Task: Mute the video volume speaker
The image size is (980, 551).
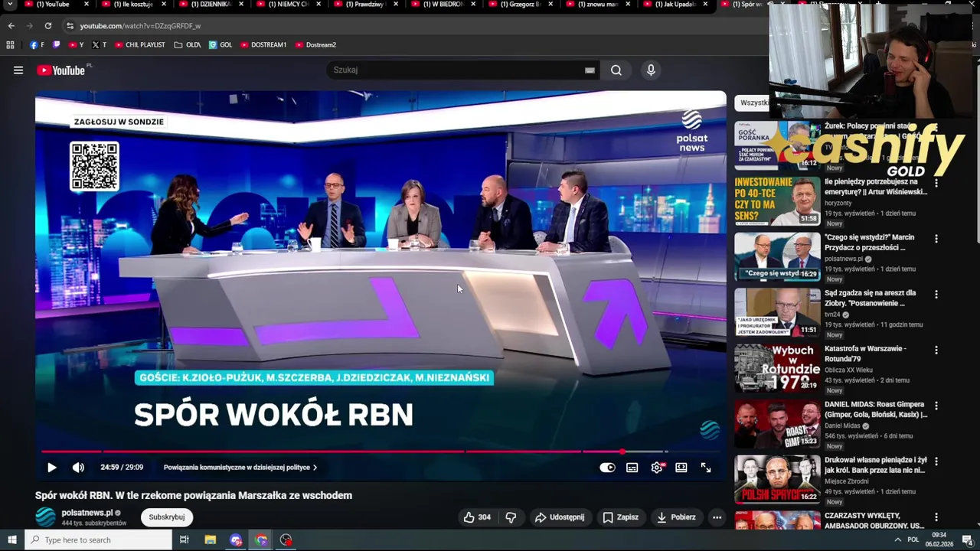Action: tap(78, 468)
